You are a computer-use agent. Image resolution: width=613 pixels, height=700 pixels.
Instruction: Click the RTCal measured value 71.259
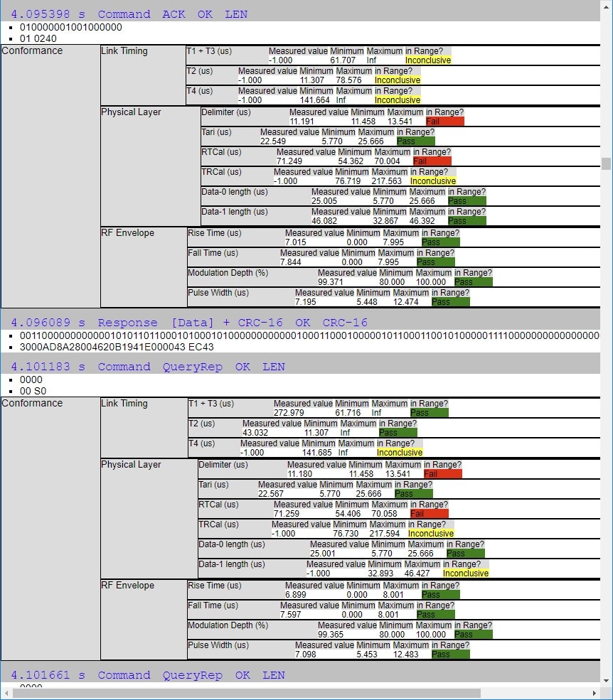coord(287,514)
